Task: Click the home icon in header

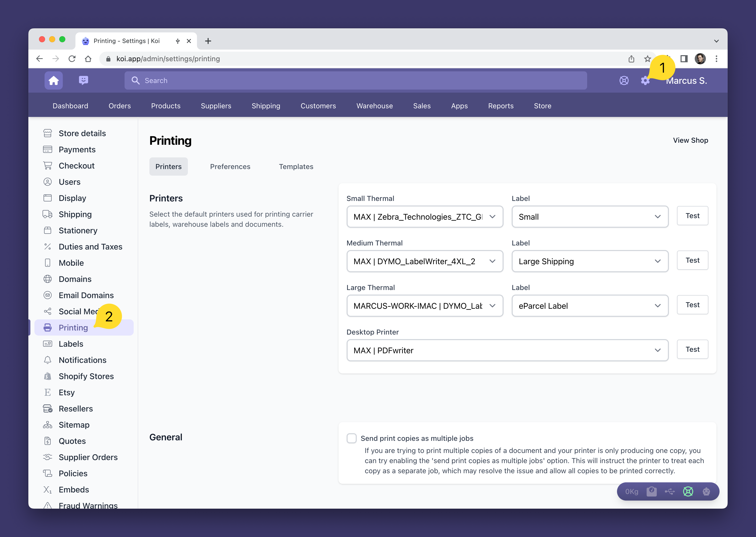Action: coord(54,80)
